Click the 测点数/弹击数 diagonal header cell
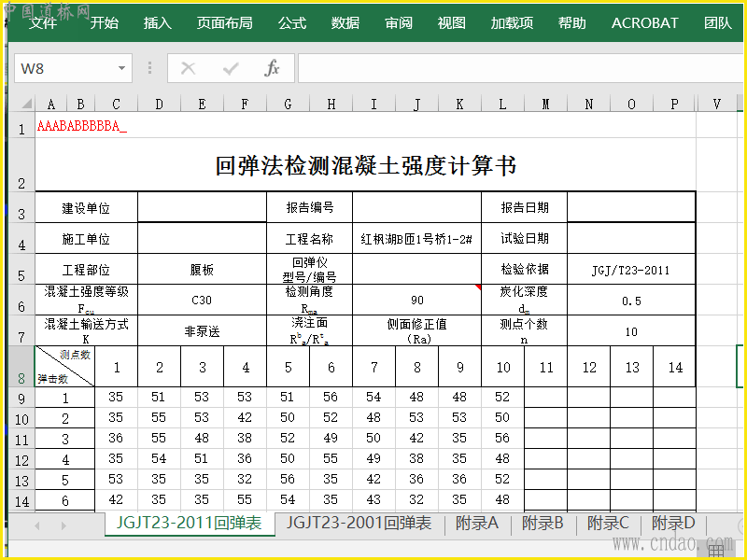This screenshot has height=560, width=747. click(x=64, y=367)
